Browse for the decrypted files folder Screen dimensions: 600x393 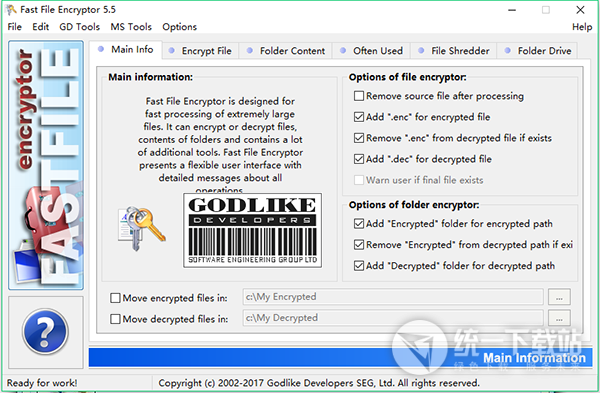[x=559, y=318]
